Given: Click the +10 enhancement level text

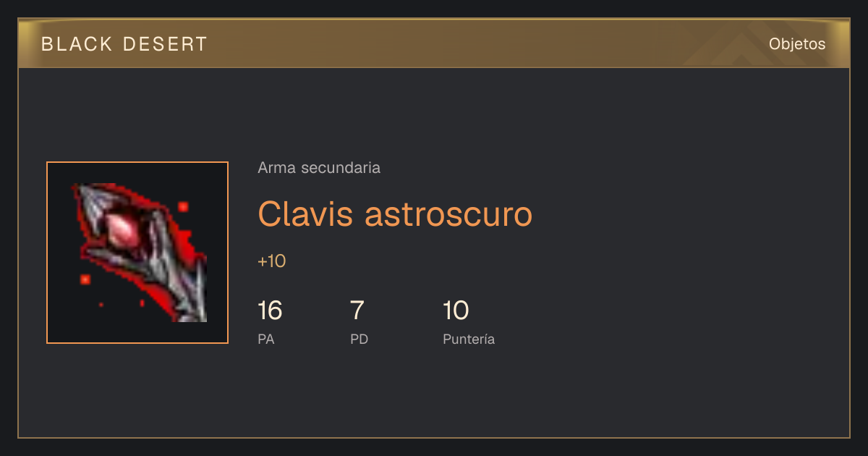Looking at the screenshot, I should pos(272,261).
